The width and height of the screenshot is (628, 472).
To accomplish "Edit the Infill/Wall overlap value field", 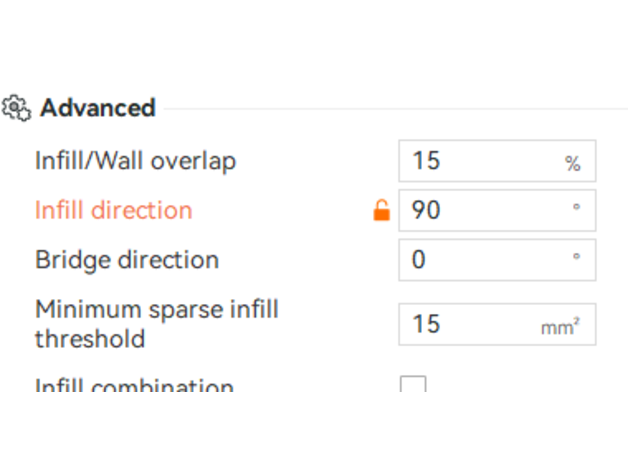I will point(480,162).
